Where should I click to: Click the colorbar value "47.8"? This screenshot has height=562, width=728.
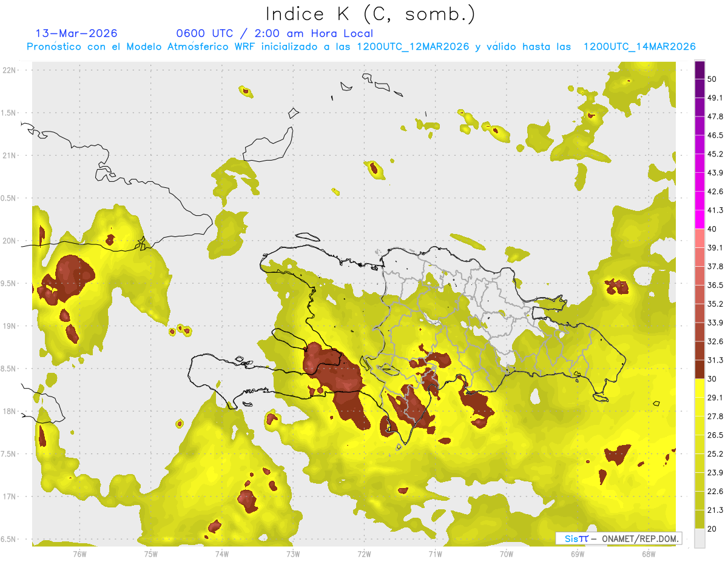pos(715,116)
